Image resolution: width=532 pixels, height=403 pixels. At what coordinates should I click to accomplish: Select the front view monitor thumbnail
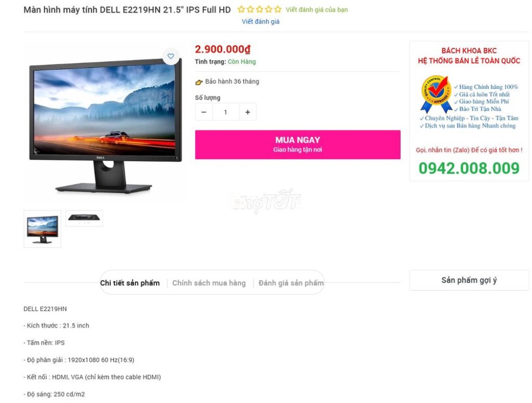click(x=43, y=229)
